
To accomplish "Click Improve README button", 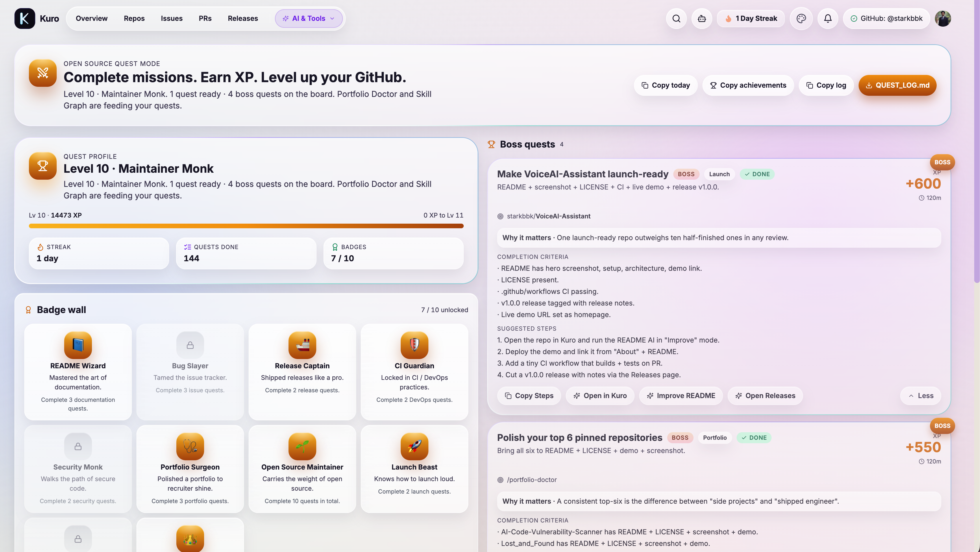I will (681, 396).
